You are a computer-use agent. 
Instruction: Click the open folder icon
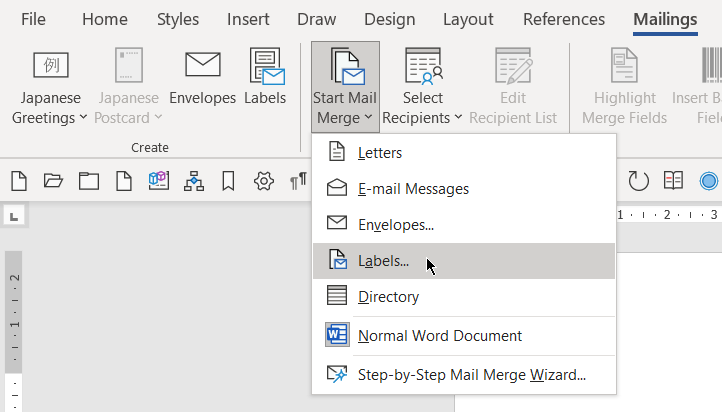(x=53, y=181)
